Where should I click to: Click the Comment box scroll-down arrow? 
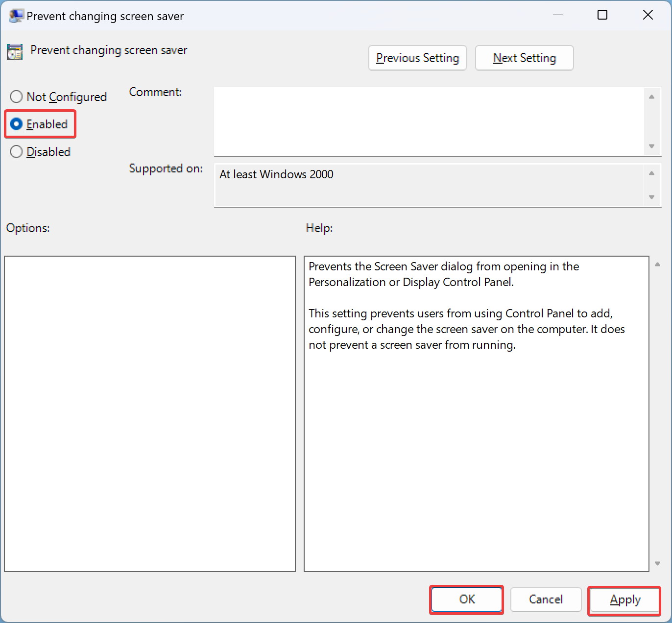point(651,146)
